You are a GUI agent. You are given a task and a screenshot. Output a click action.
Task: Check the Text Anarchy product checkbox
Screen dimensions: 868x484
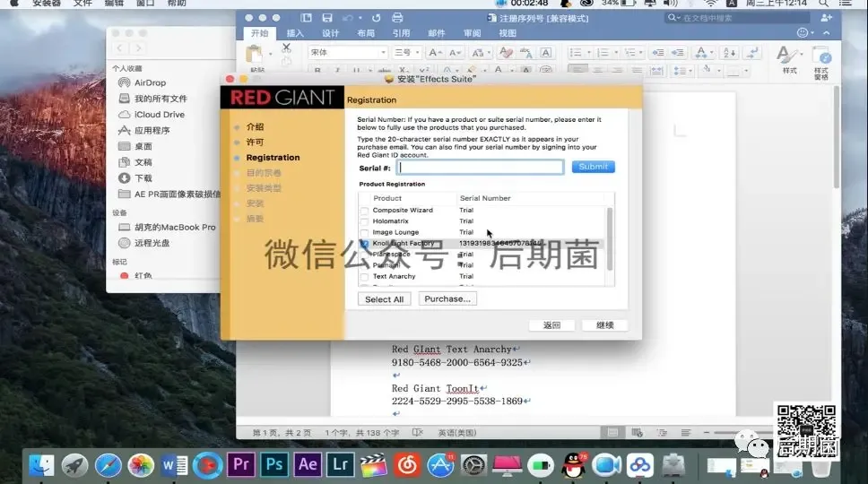364,277
